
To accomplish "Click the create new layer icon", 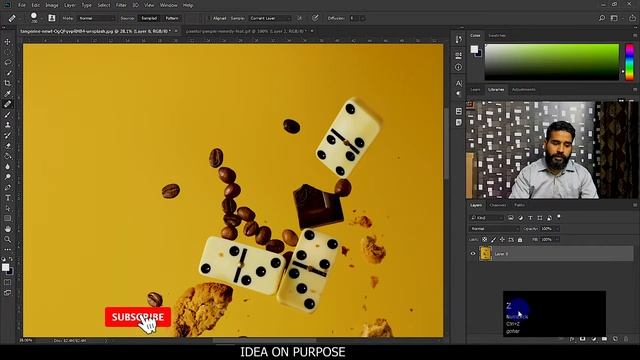I will (x=615, y=339).
